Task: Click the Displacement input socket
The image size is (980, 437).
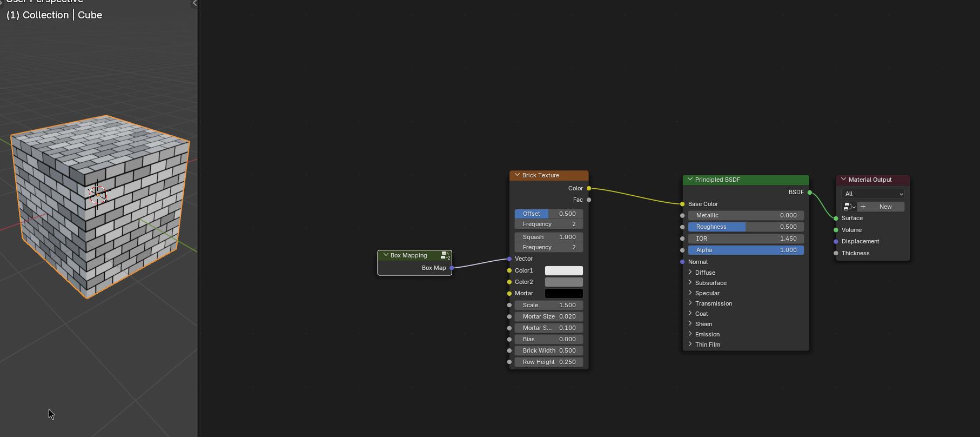Action: coord(836,241)
